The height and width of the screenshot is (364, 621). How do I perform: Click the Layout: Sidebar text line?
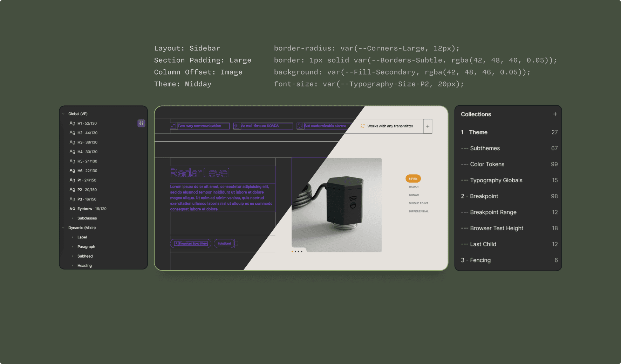point(187,48)
